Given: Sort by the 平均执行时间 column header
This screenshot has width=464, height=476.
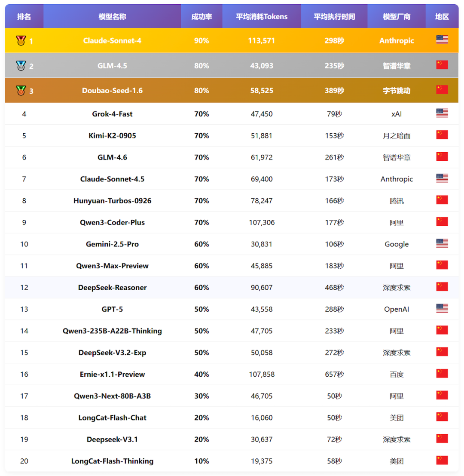Looking at the screenshot, I should [334, 17].
